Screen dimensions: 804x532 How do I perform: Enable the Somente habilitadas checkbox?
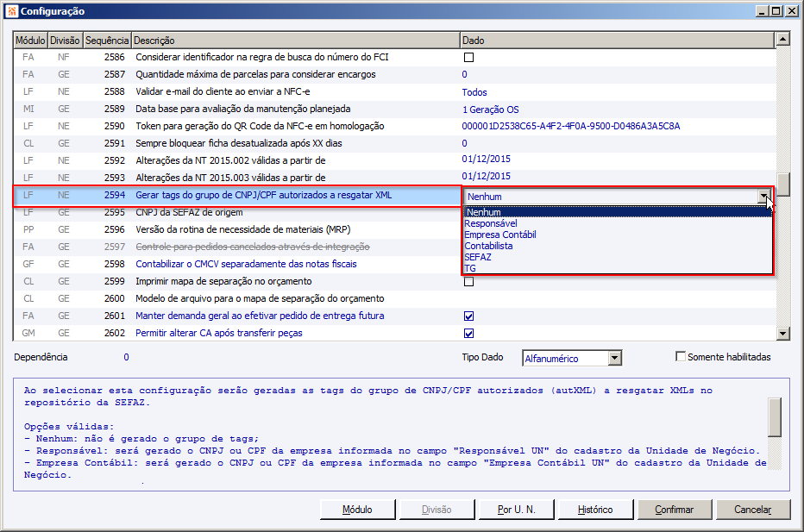tap(681, 356)
